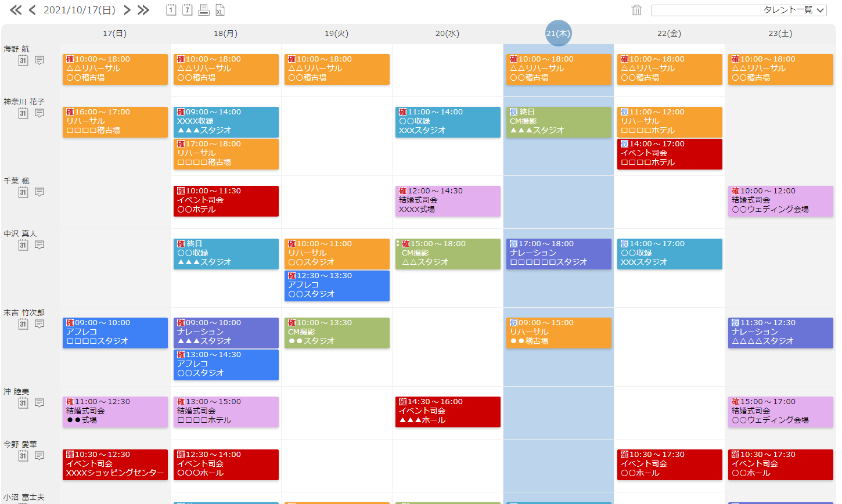Switch to 1-day calendar view
Screen dimensions: 842x504
[171, 10]
